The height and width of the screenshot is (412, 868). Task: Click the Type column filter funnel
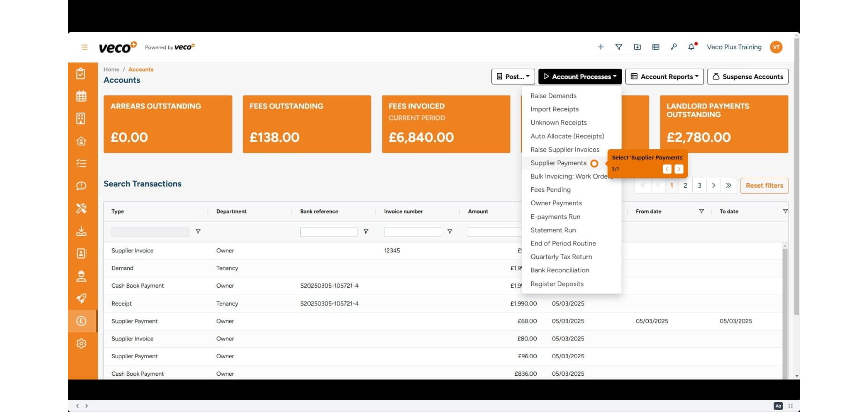click(198, 232)
